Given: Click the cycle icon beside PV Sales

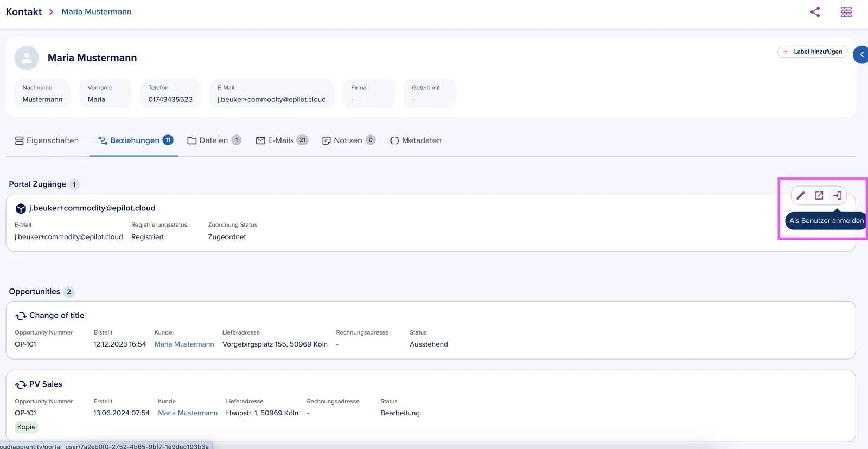Looking at the screenshot, I should pyautogui.click(x=21, y=385).
